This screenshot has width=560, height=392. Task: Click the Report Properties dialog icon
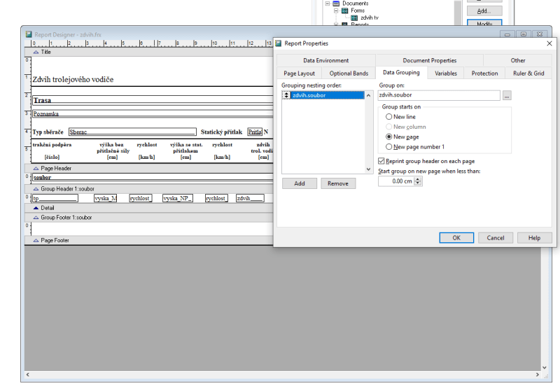[279, 43]
